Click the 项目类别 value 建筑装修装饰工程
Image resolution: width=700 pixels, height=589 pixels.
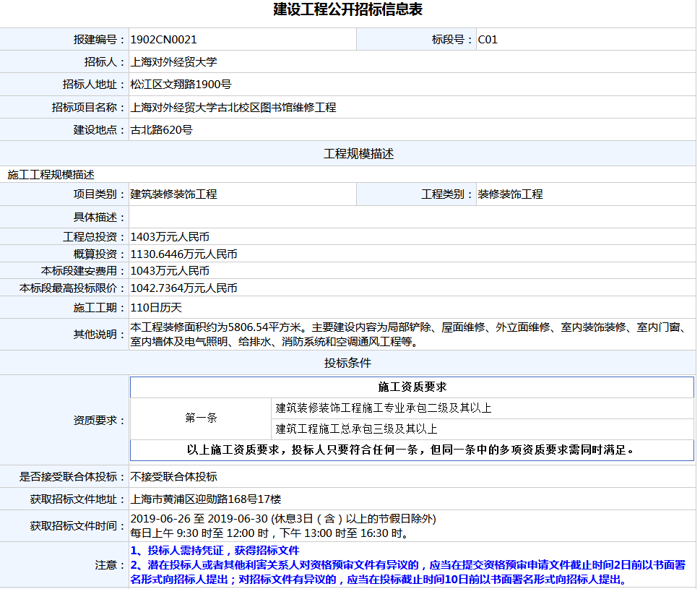pos(173,194)
